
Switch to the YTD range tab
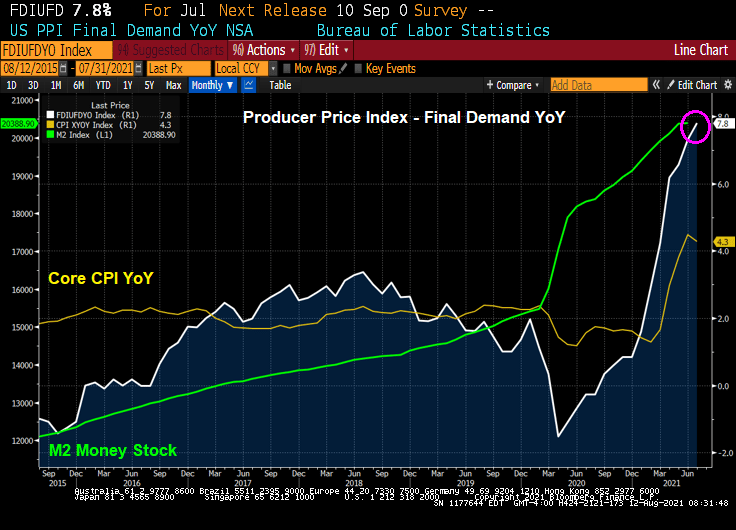(x=103, y=85)
